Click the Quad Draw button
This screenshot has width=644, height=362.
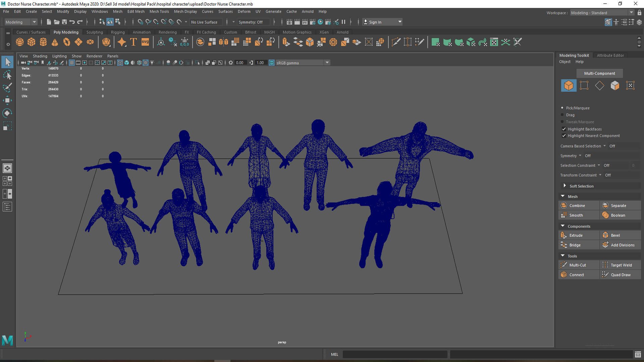pos(621,275)
